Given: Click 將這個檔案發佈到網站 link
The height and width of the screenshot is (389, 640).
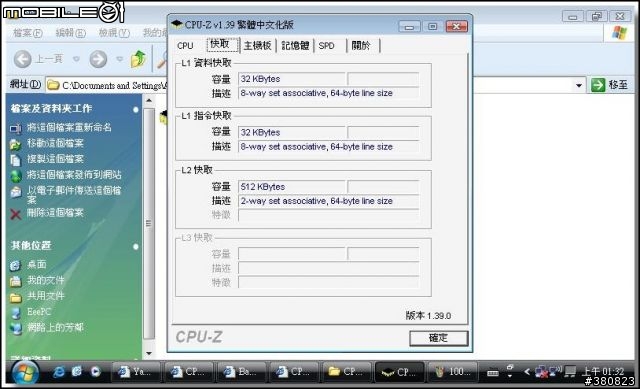Looking at the screenshot, I should [x=74, y=175].
